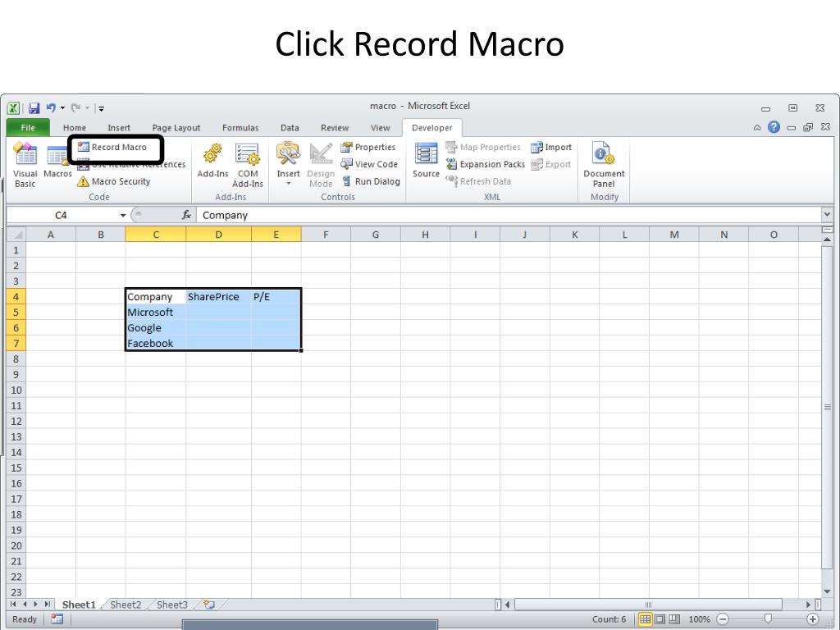Click Refresh Data
The height and width of the screenshot is (630, 840).
tap(478, 181)
